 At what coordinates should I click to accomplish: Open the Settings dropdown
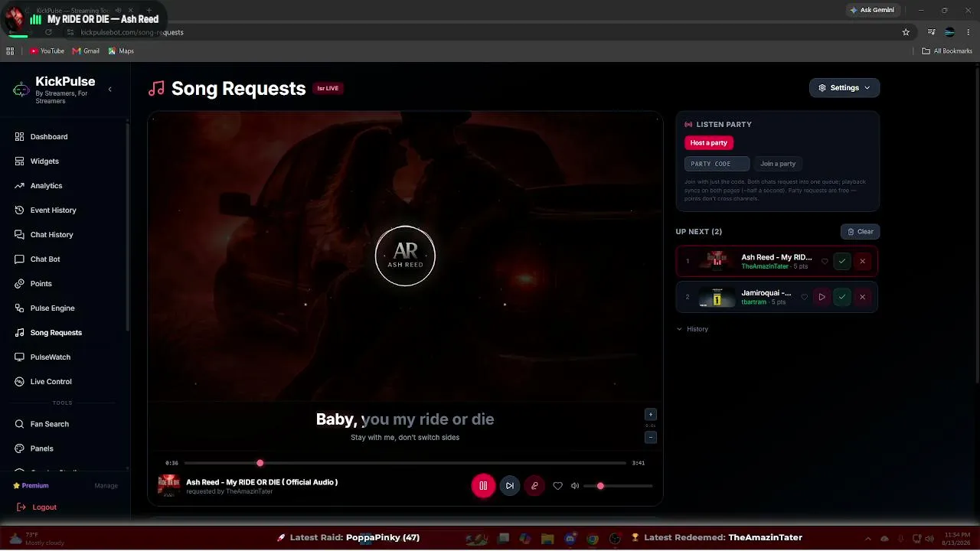844,88
